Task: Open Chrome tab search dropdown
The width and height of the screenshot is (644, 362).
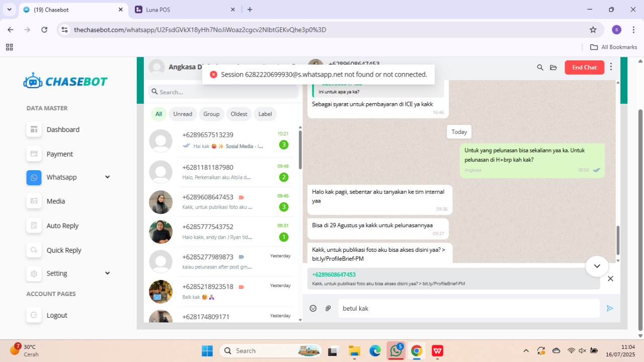Action: 9,10
